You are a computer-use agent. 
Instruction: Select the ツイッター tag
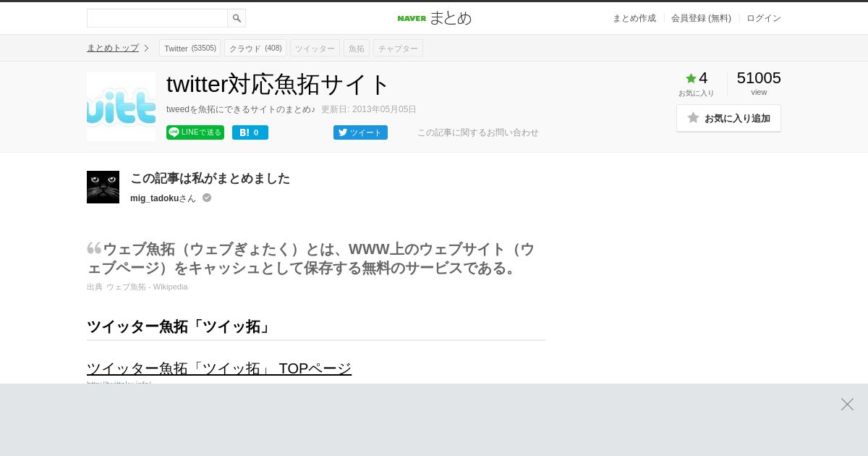[315, 48]
